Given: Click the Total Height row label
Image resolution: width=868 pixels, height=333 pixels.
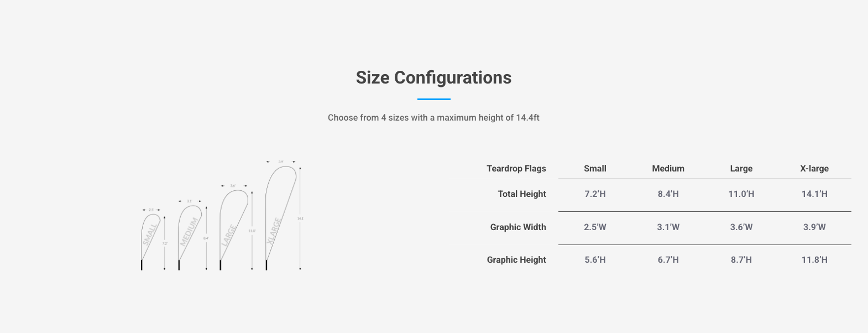Looking at the screenshot, I should (521, 194).
